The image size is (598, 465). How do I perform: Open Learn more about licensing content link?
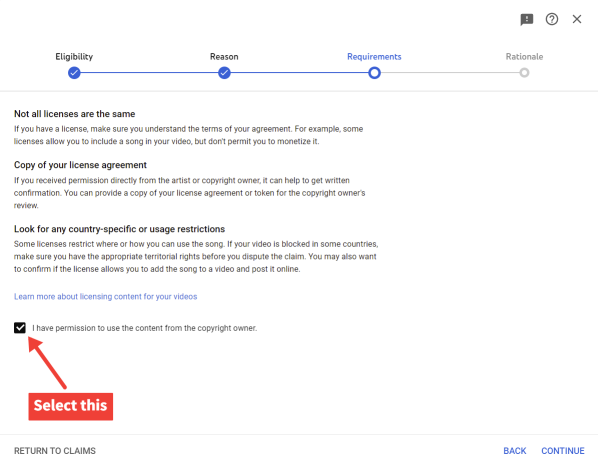[106, 296]
